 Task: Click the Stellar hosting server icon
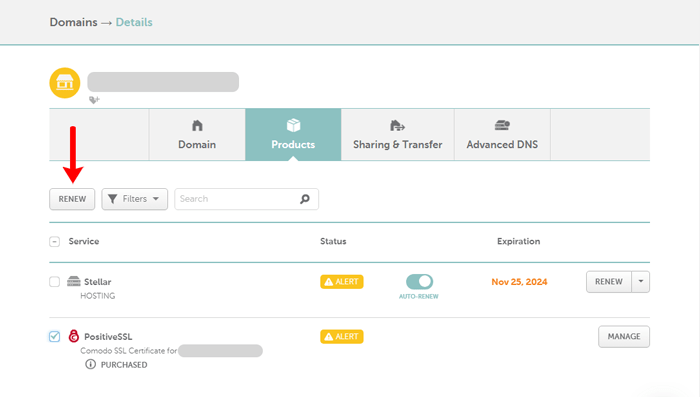tap(74, 281)
